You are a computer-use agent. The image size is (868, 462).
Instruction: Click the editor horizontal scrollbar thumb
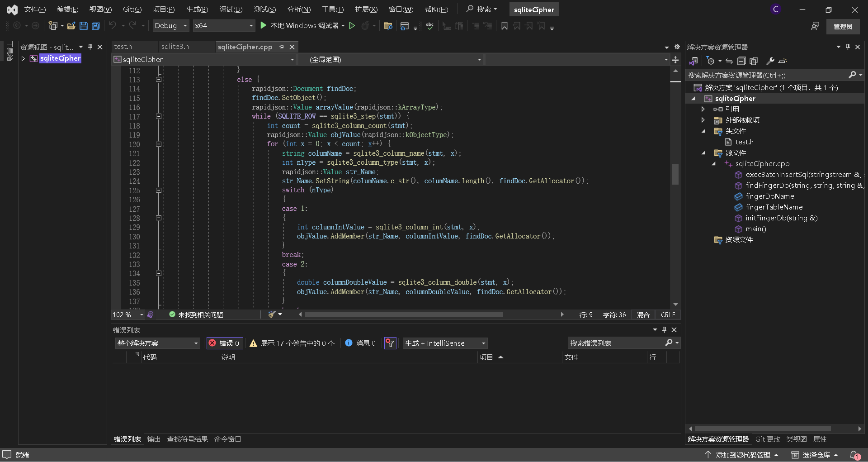tap(404, 314)
